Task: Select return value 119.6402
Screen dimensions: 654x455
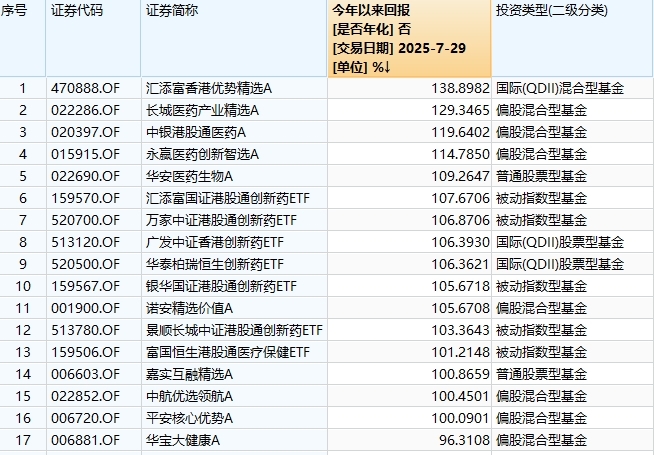Action: [460, 133]
